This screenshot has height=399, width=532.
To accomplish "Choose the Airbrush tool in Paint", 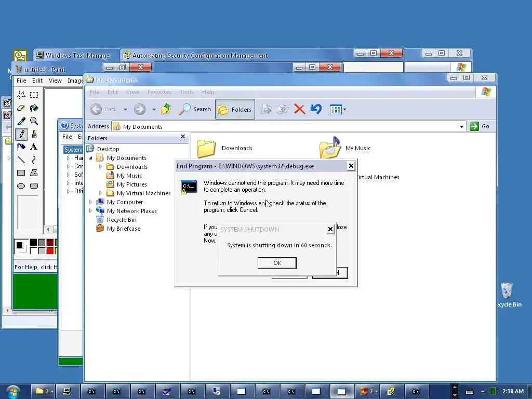I will [x=21, y=147].
